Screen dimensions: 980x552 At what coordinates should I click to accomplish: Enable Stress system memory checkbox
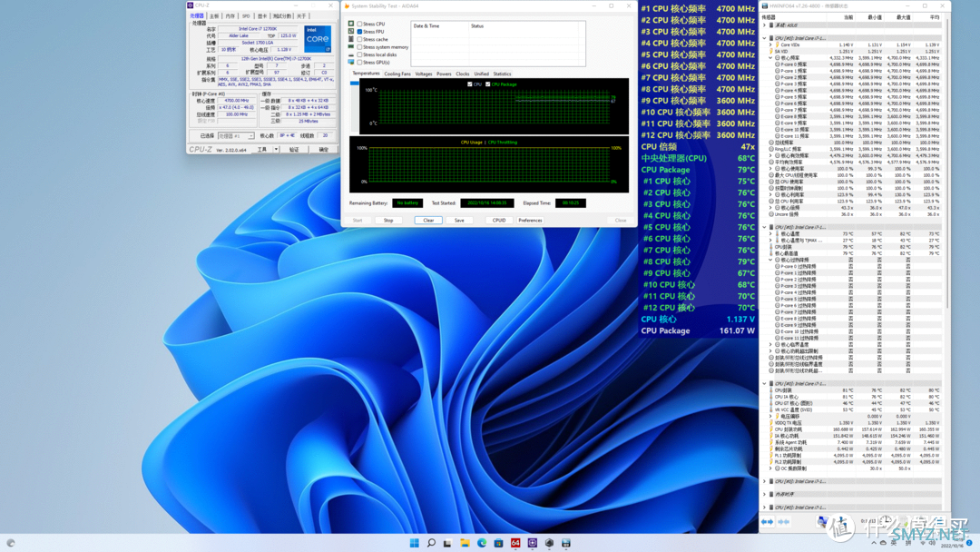pyautogui.click(x=360, y=47)
